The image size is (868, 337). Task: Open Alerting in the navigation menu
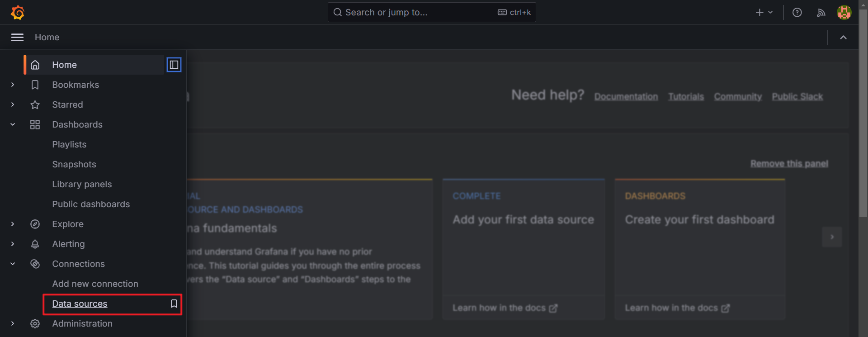68,244
